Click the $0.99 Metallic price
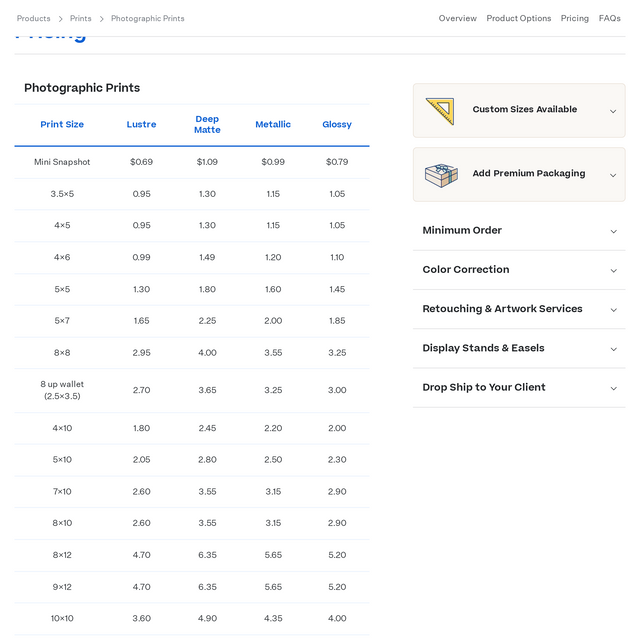This screenshot has height=640, width=640. click(273, 162)
